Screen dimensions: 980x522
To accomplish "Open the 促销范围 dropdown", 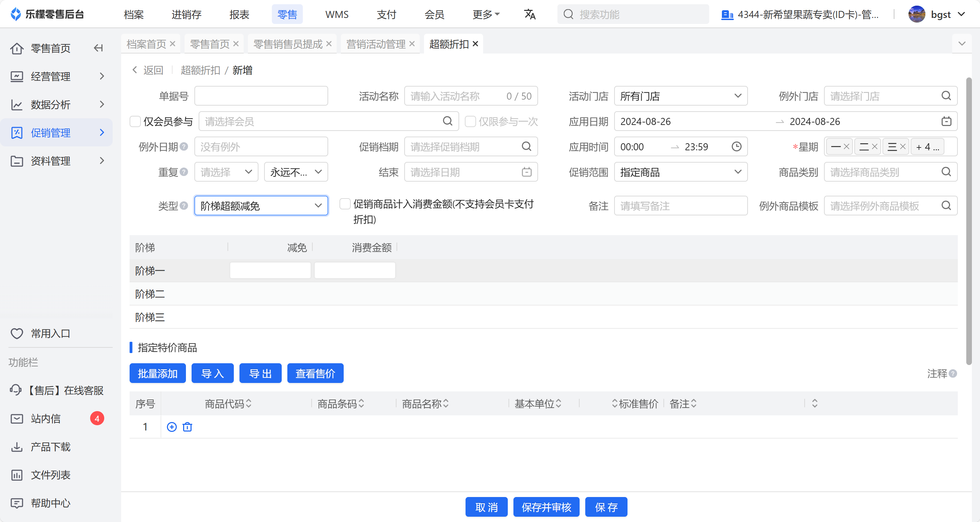I will [x=681, y=172].
